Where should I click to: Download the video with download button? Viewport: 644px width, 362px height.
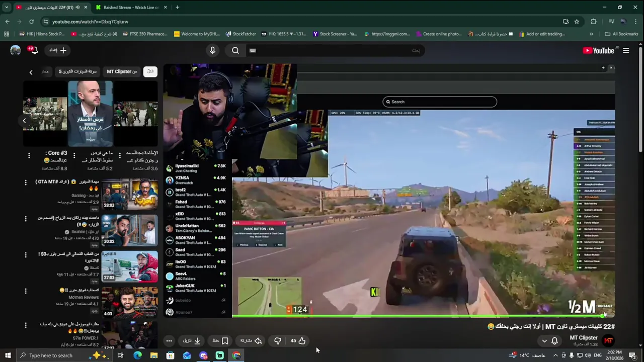tap(192, 341)
